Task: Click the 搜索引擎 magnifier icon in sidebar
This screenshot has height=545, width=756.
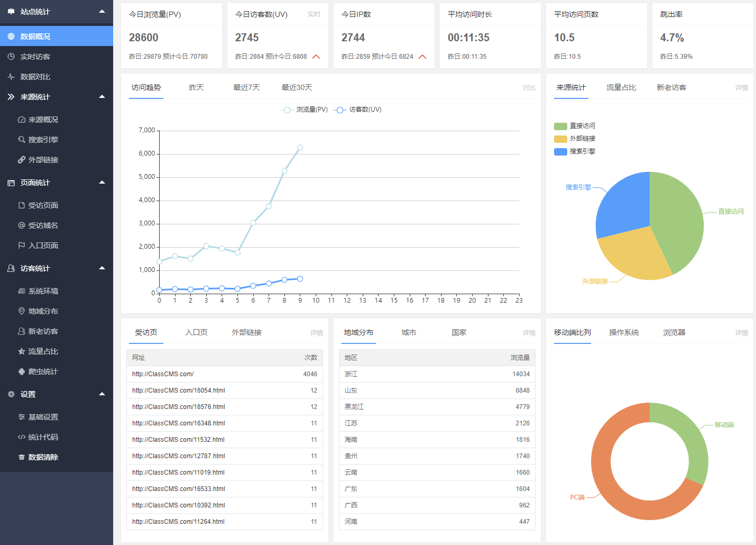Action: tap(22, 139)
